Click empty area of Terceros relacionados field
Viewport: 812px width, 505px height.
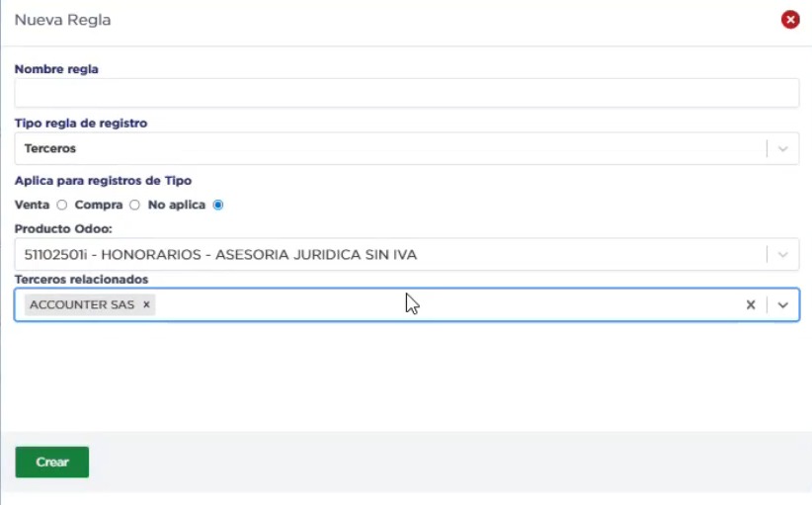[x=445, y=305]
